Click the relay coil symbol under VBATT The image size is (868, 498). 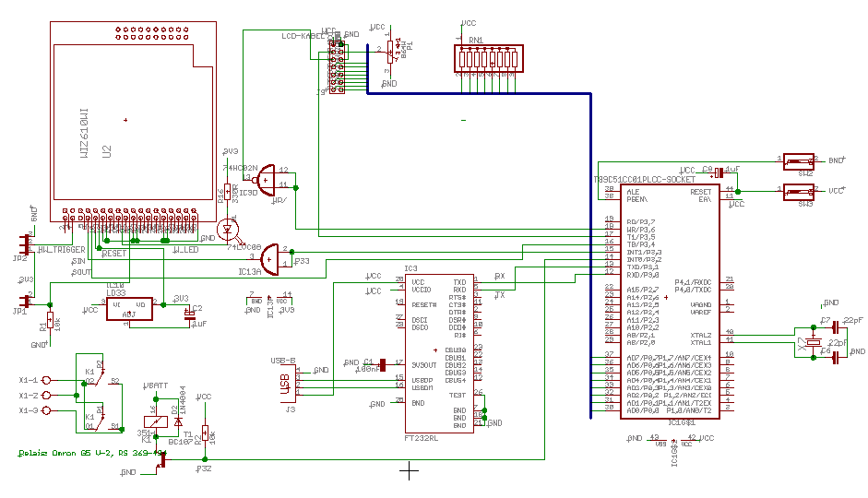point(156,421)
